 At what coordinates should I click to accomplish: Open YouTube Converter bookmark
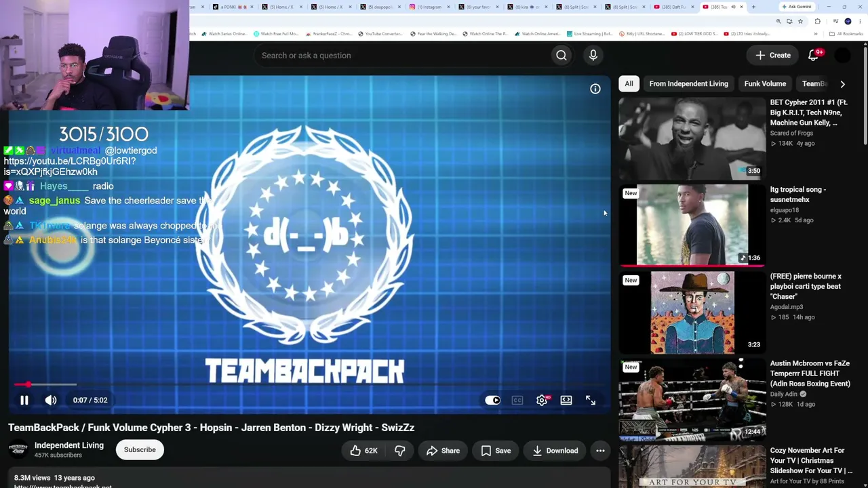tap(380, 34)
